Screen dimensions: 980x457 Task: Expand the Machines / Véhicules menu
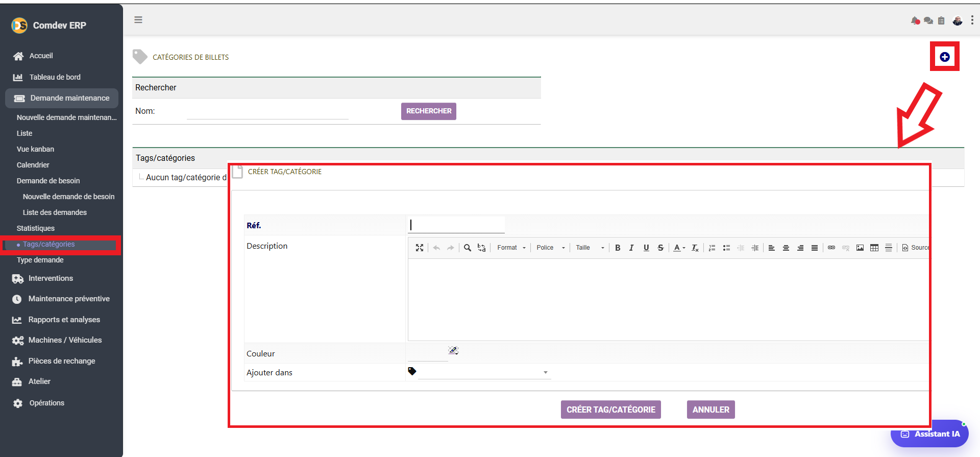[x=65, y=340]
